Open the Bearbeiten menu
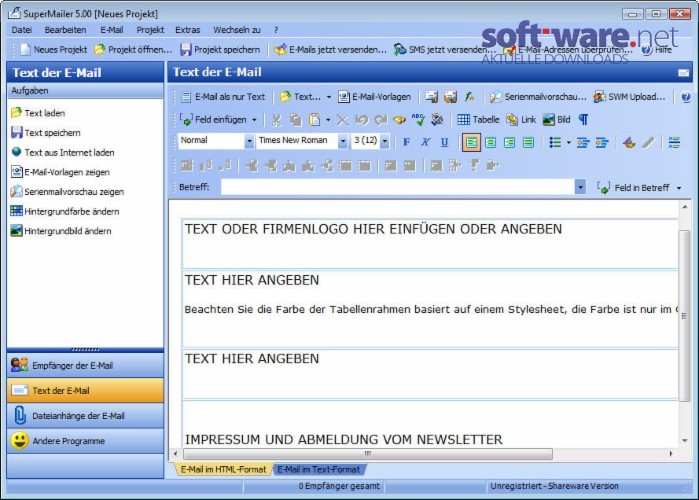The height and width of the screenshot is (500, 699). pyautogui.click(x=65, y=30)
